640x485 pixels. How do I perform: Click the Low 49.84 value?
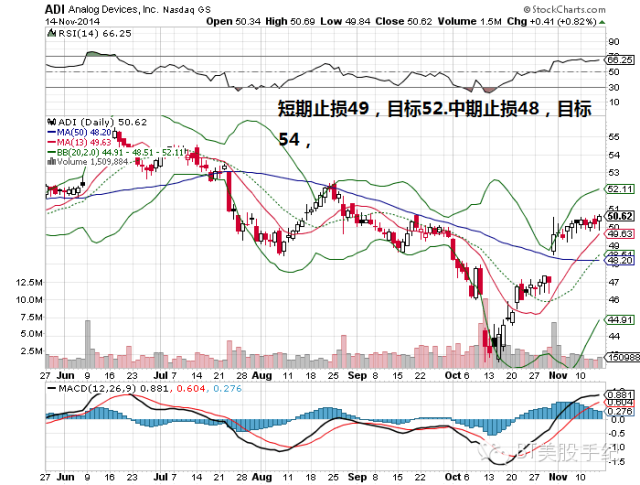coord(345,21)
